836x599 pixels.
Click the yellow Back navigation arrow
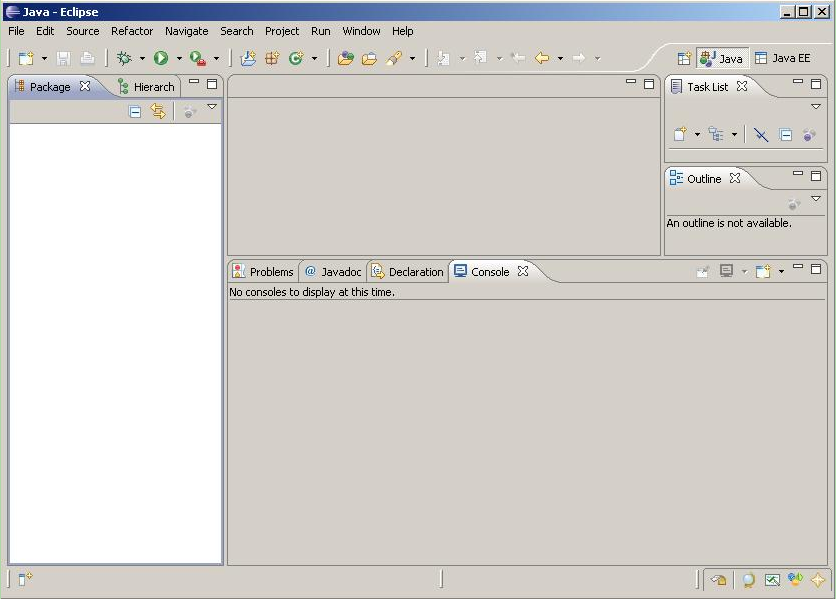point(542,58)
